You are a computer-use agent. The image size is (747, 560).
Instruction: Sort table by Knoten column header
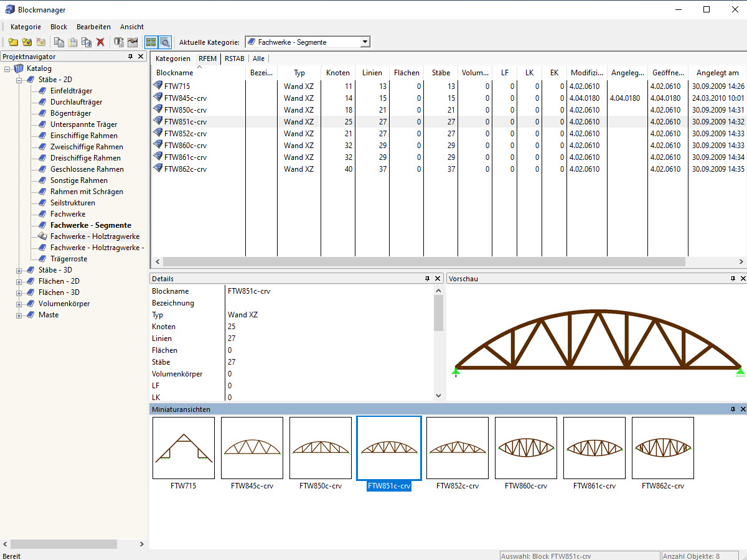pos(338,73)
